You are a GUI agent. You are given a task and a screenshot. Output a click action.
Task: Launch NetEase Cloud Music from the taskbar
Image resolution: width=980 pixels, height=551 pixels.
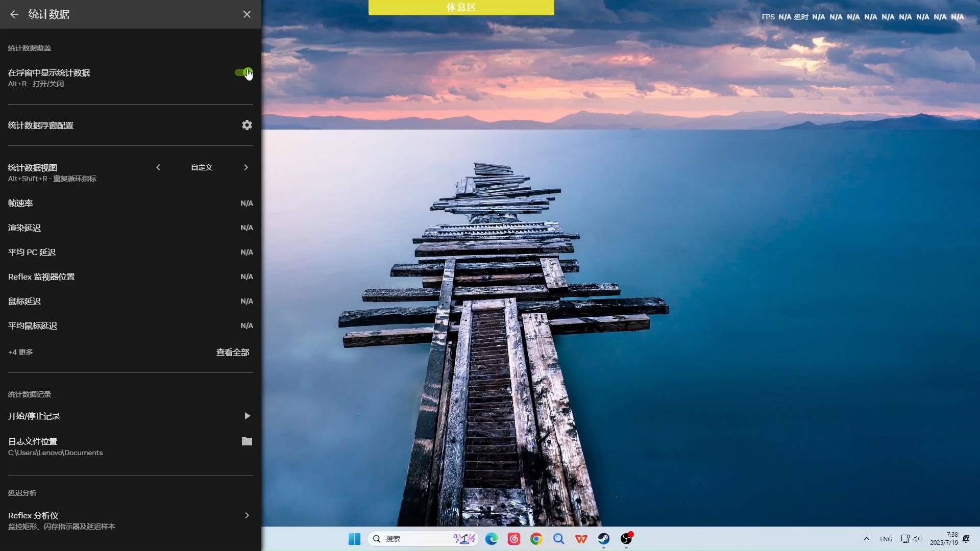pyautogui.click(x=514, y=539)
